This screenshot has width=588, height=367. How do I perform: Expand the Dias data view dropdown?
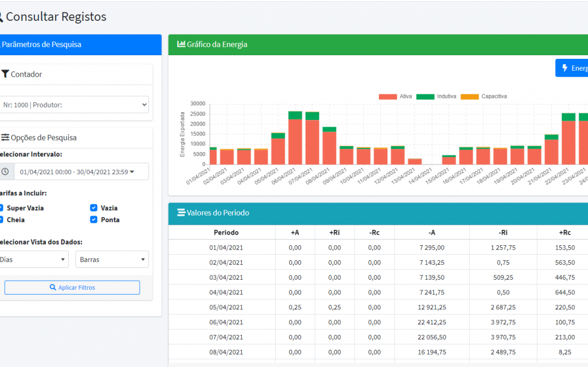point(33,260)
